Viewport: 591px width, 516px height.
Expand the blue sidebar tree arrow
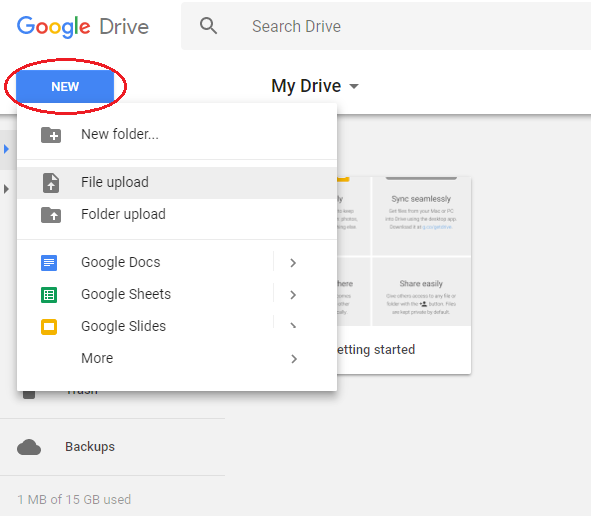point(6,149)
